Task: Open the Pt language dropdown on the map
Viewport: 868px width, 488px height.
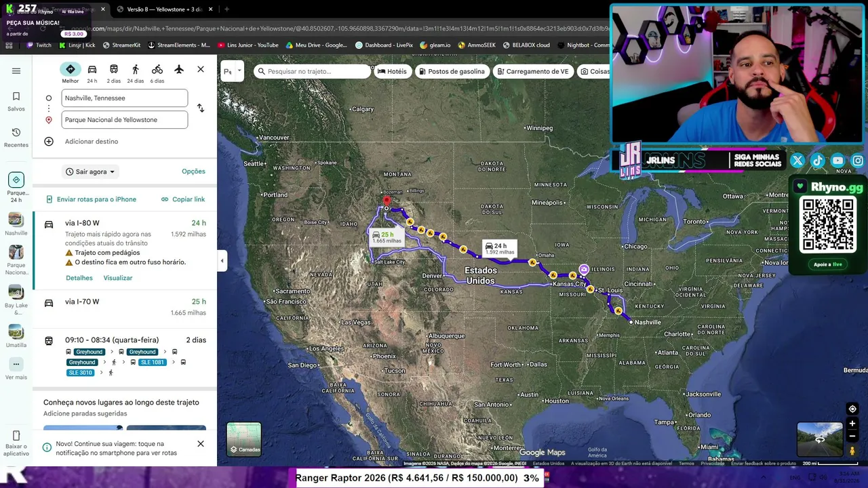Action: coord(231,71)
